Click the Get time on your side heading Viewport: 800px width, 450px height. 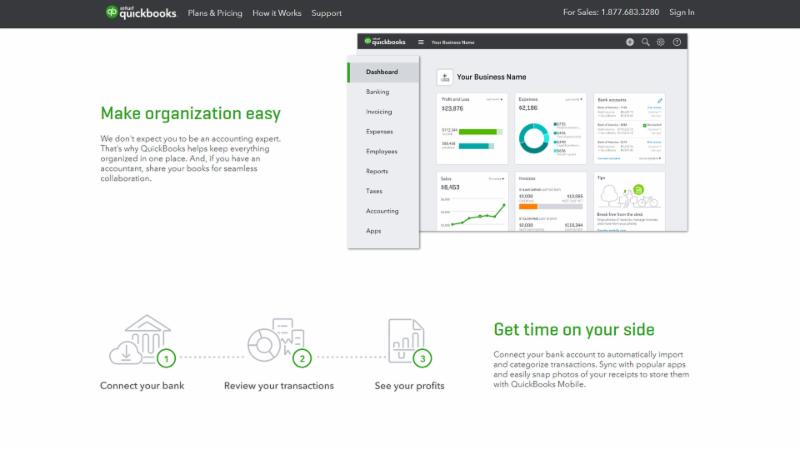574,330
